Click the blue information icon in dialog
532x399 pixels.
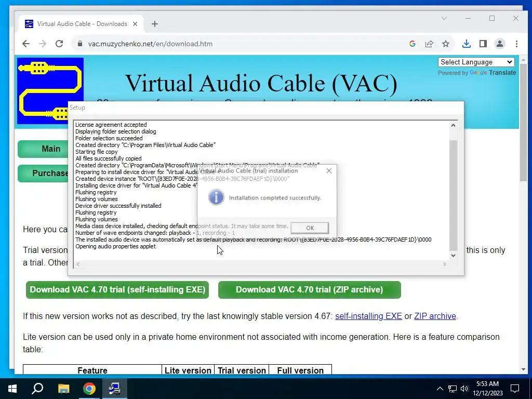pos(216,197)
